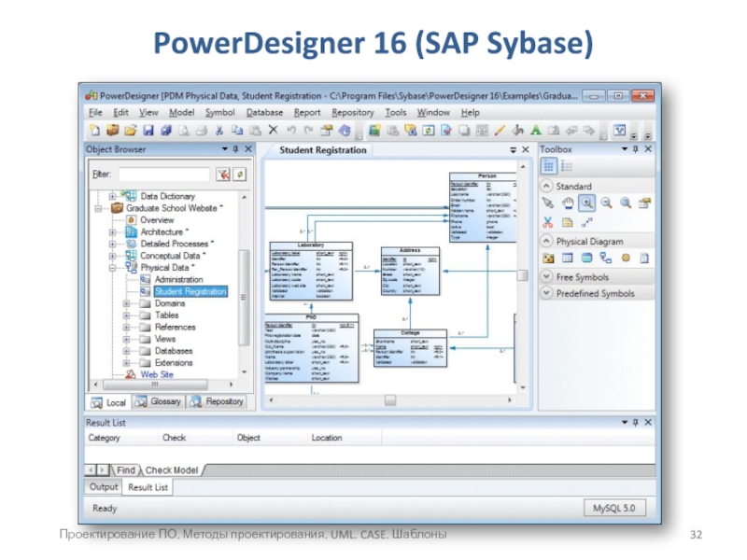Switch Toolbox to list view
This screenshot has width=747, height=560.
coord(567,166)
